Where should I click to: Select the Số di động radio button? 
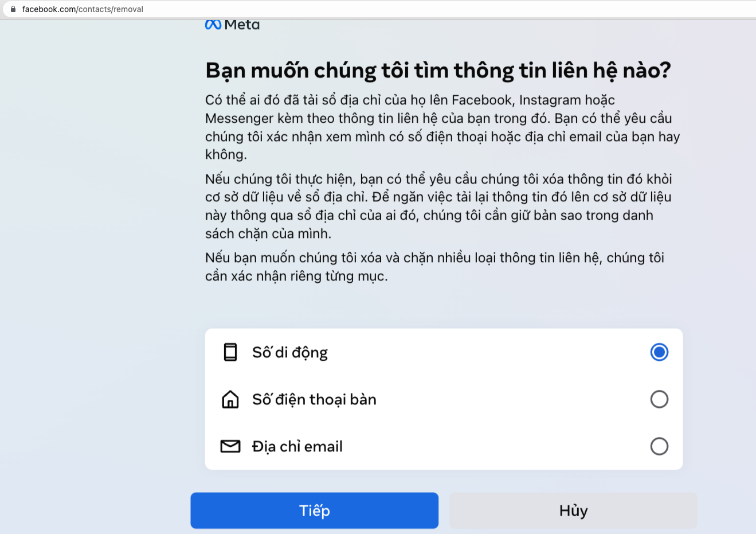click(x=659, y=352)
